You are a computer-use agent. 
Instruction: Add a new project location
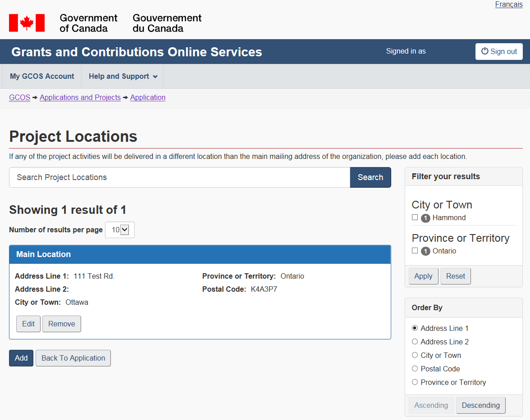tap(21, 358)
